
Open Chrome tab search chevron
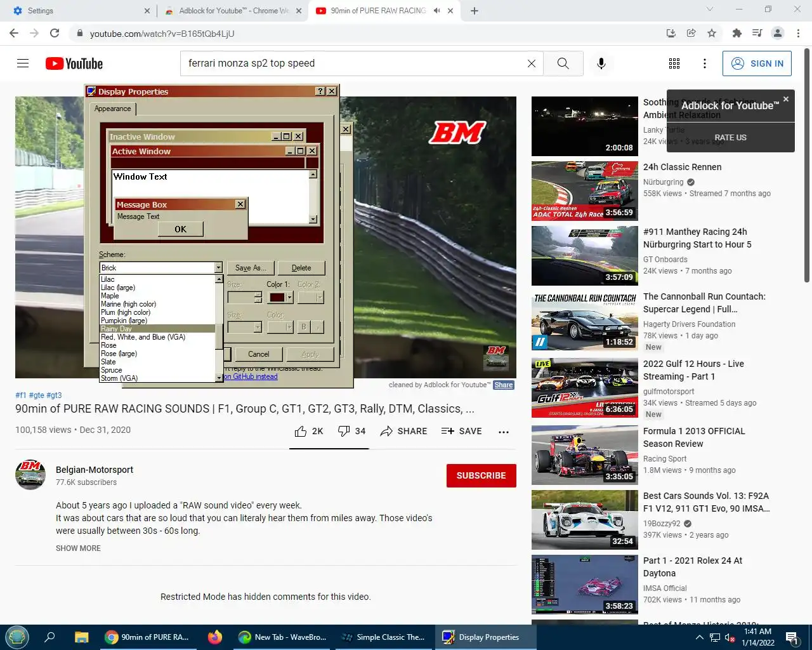(710, 10)
